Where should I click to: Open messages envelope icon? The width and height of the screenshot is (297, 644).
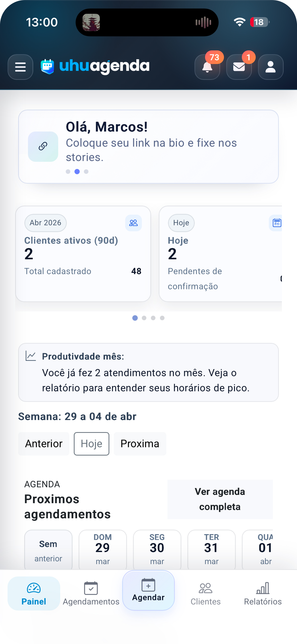[x=239, y=67]
